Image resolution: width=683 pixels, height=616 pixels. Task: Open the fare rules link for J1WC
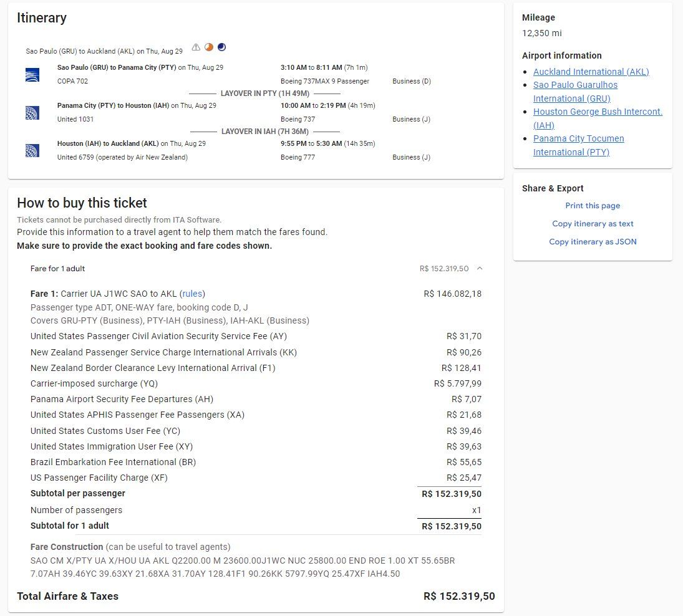[x=192, y=294]
